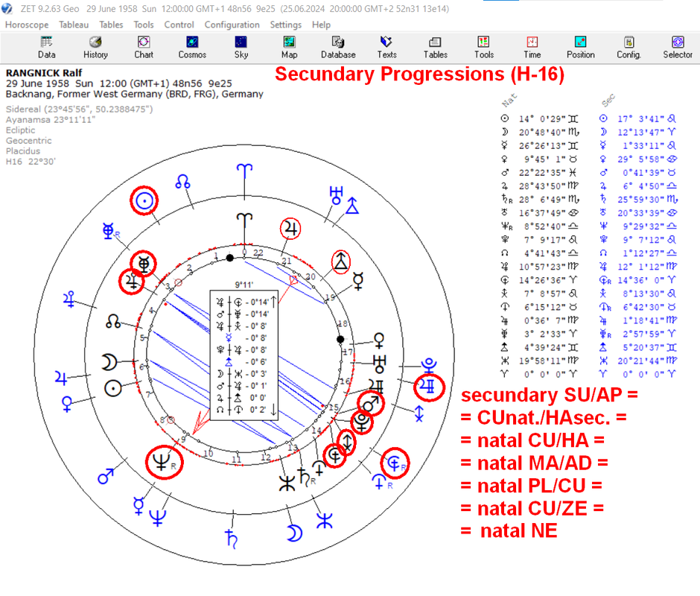
Task: Open the Horoscope menu
Action: (27, 25)
